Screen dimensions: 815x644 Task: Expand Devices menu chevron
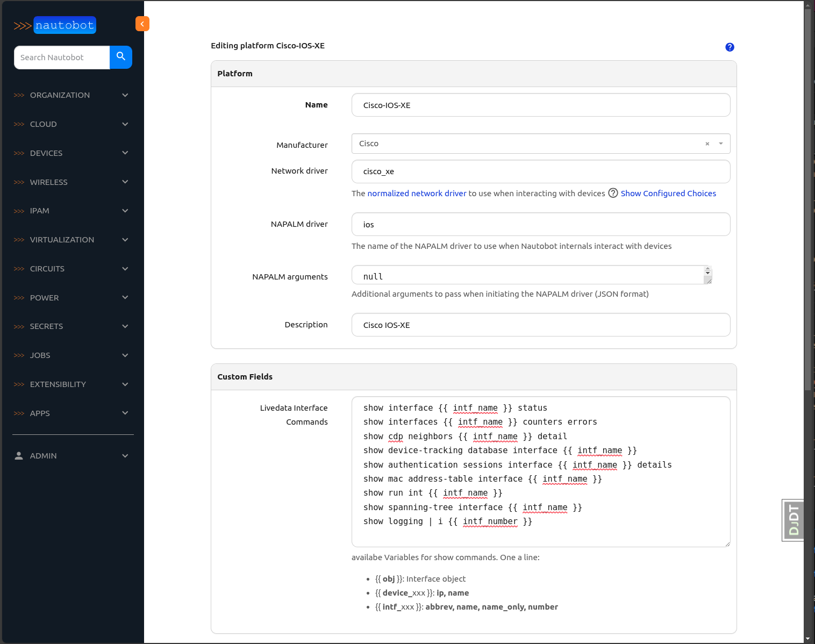tap(125, 153)
